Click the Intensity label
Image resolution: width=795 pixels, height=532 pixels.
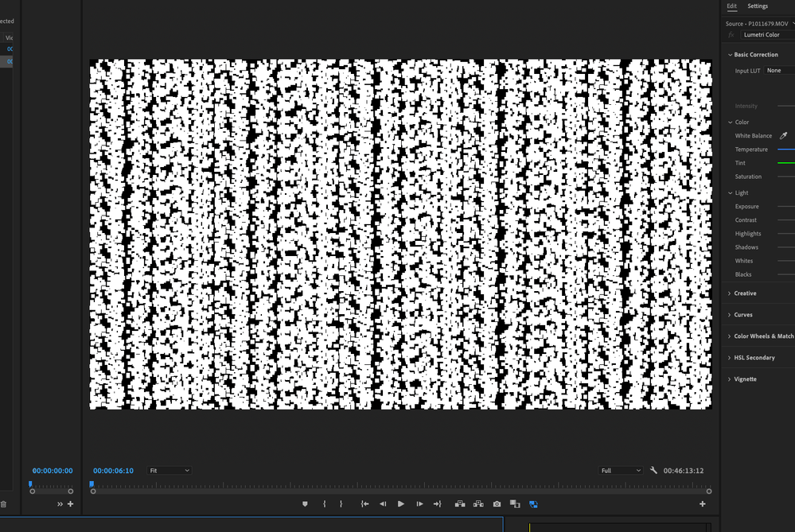tap(746, 106)
